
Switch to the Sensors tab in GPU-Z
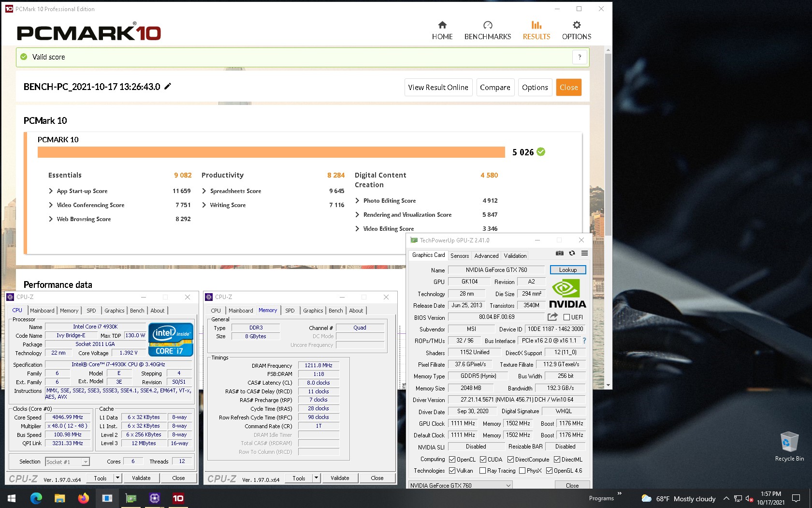[x=460, y=256]
